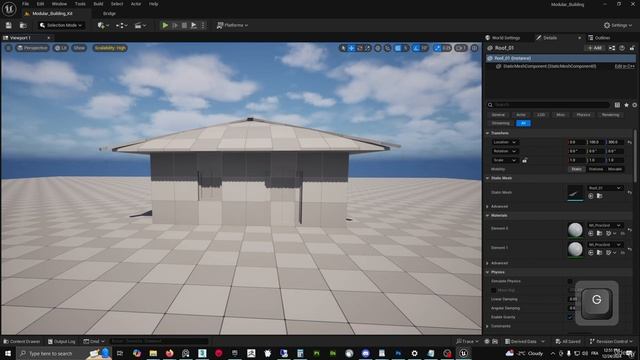The width and height of the screenshot is (640, 360).
Task: Start Play in Editor with green play button
Action: (x=165, y=25)
